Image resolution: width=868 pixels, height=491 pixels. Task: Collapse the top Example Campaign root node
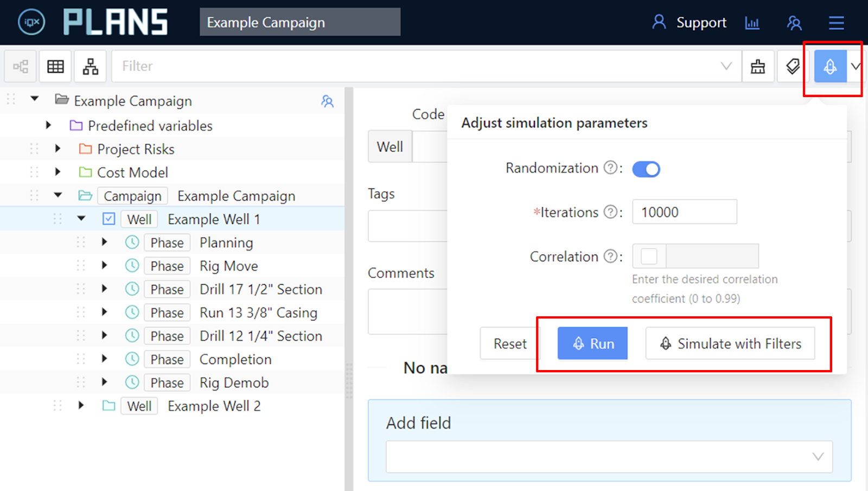click(35, 99)
